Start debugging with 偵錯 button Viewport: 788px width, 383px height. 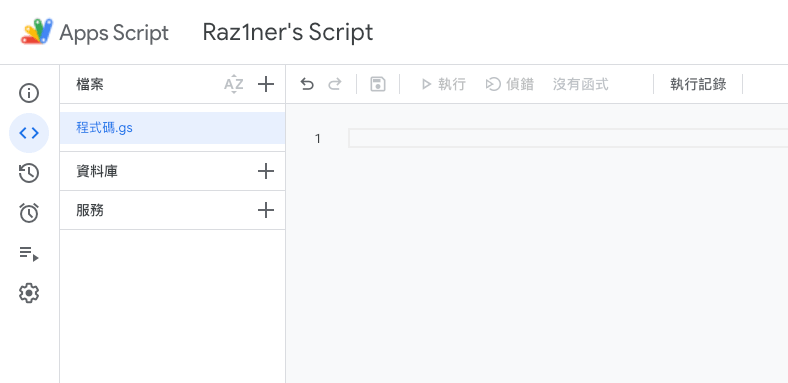coord(509,84)
